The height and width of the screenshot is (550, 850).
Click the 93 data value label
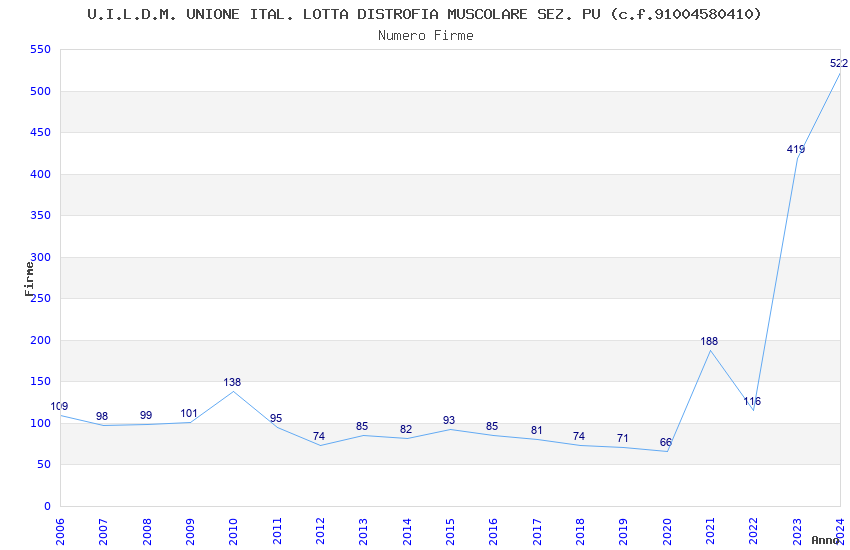click(x=448, y=420)
